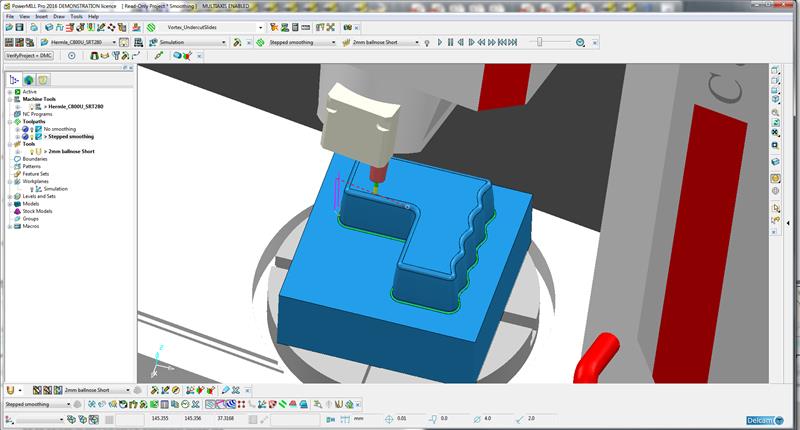Expand the Workplanes tree node
Screen dimensions: 800x430
pos(10,182)
